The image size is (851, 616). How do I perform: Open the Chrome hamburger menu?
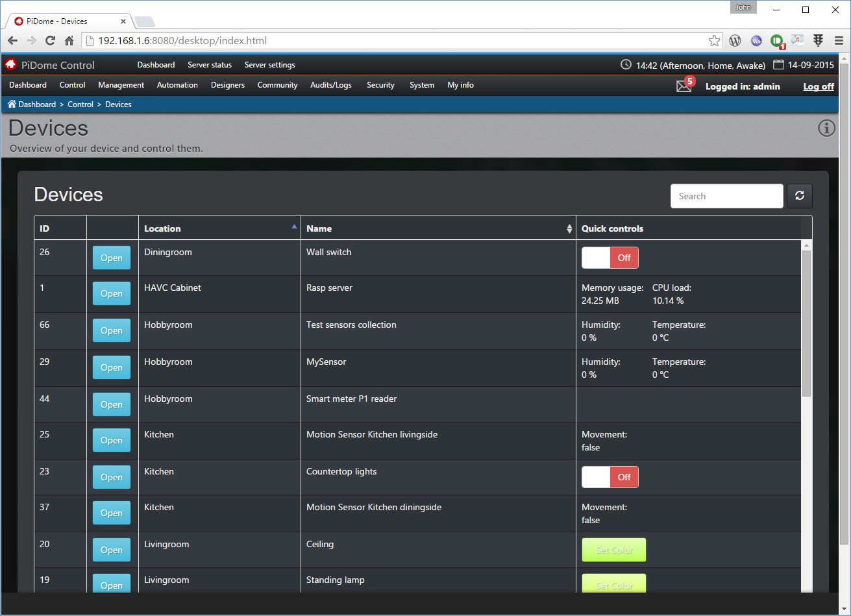click(x=838, y=41)
